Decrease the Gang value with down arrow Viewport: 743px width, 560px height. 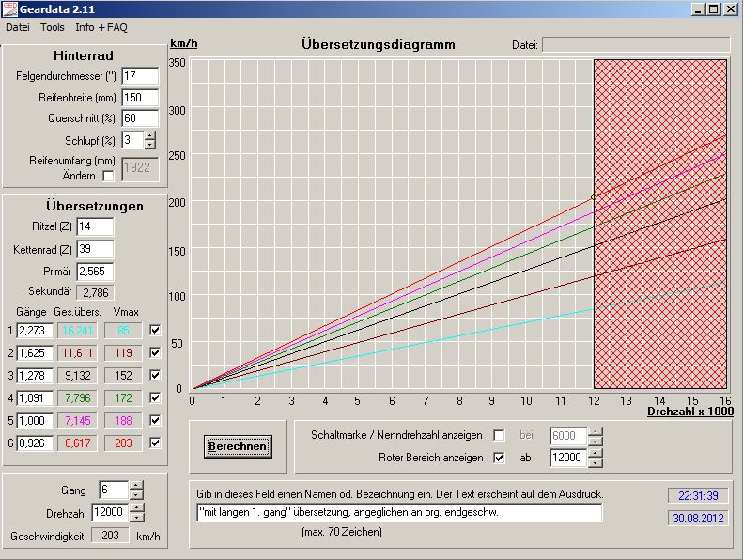[x=136, y=495]
